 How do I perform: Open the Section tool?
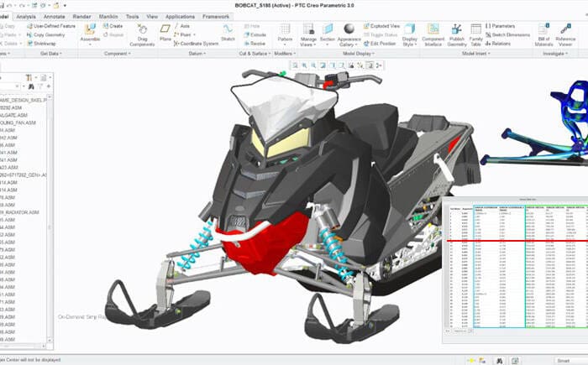point(328,33)
